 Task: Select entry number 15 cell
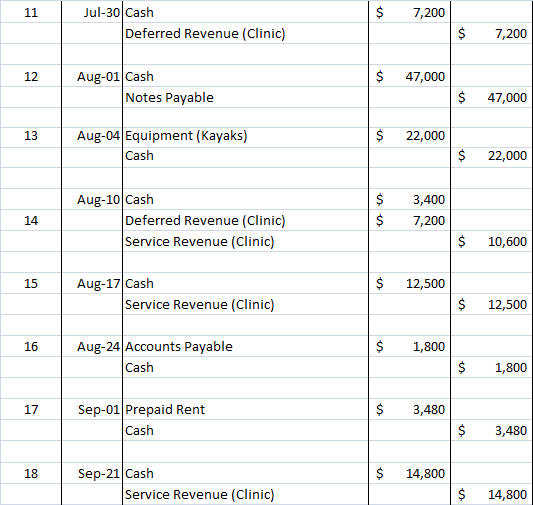tap(31, 283)
